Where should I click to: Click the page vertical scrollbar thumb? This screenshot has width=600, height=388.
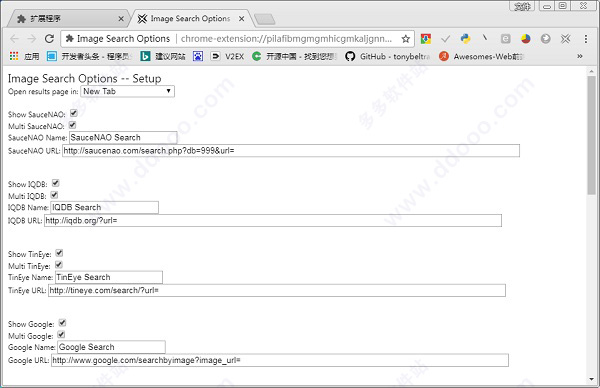(592, 136)
